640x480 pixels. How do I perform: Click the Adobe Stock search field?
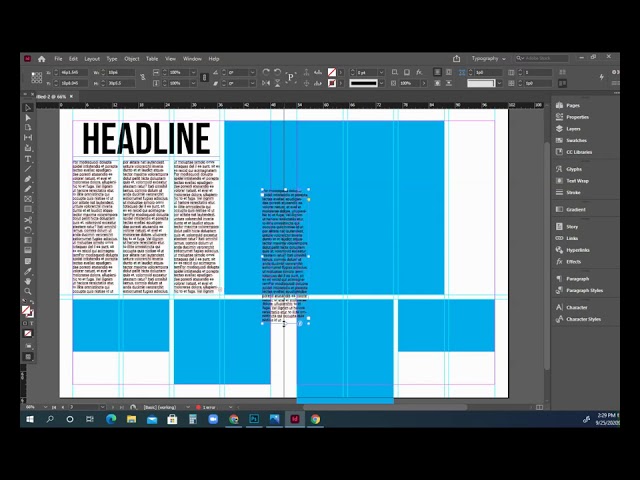pyautogui.click(x=542, y=58)
